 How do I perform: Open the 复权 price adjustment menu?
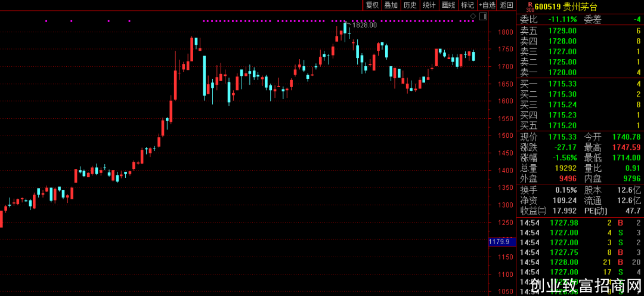pos(372,5)
